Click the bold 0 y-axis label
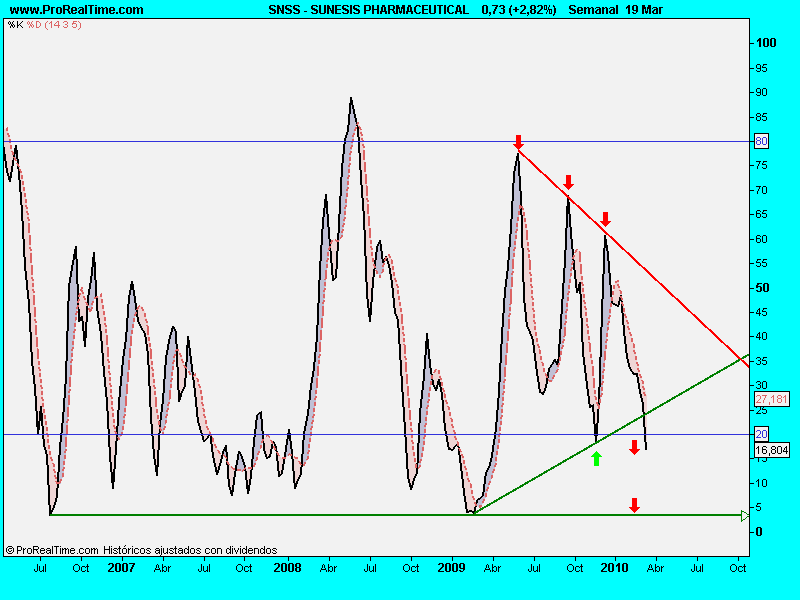Image resolution: width=800 pixels, height=600 pixels. pyautogui.click(x=759, y=532)
